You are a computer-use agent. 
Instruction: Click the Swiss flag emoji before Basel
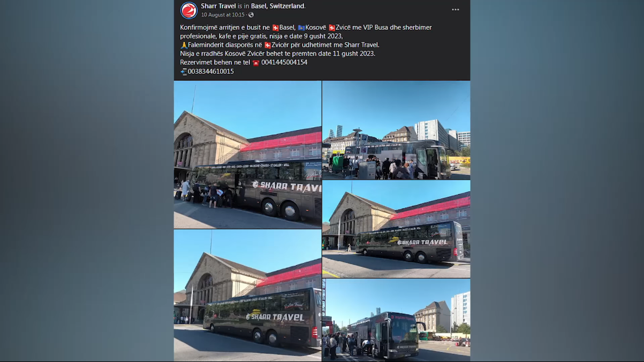[276, 27]
